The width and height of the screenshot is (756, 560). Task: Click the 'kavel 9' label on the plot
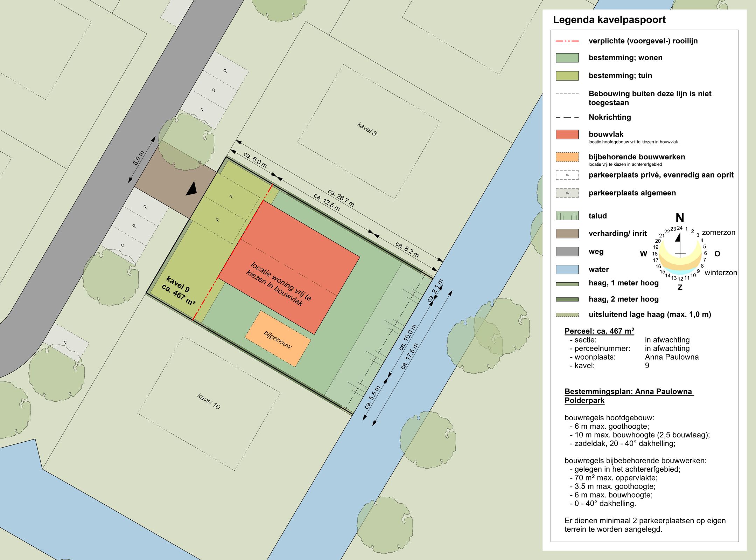coord(178,284)
